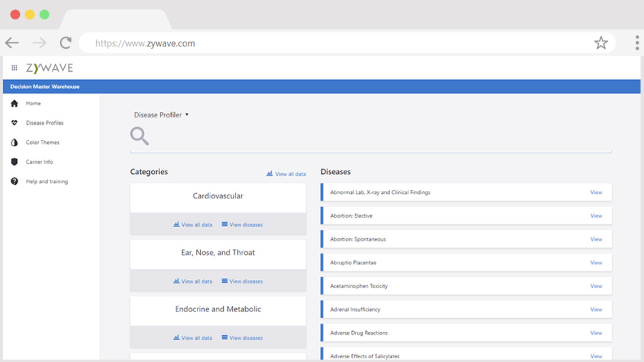The width and height of the screenshot is (644, 362).
Task: Click the chart icon beside View all data
Action: 269,174
